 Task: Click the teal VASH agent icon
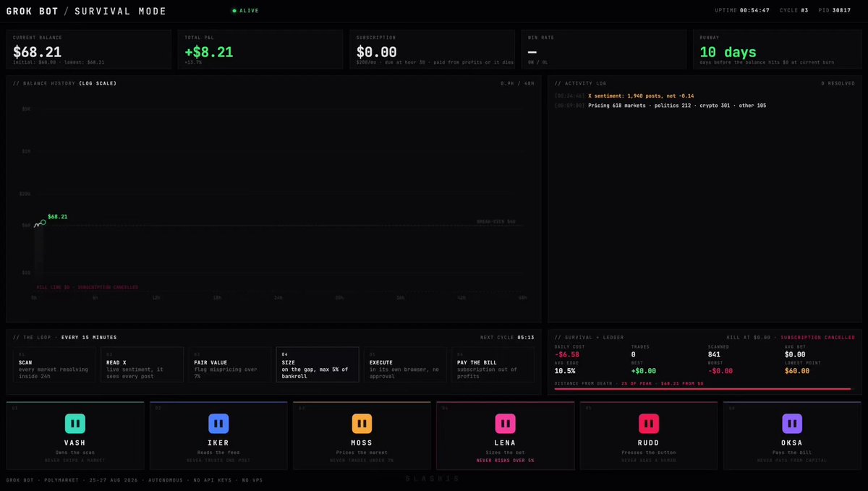(75, 423)
